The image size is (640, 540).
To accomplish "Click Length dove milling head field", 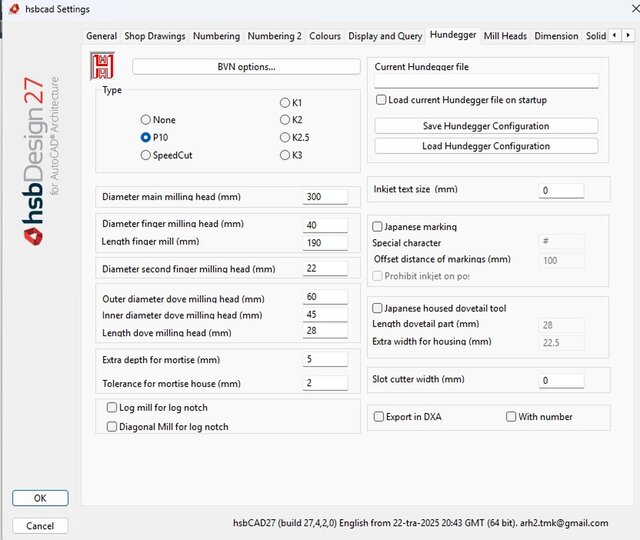I will point(325,331).
